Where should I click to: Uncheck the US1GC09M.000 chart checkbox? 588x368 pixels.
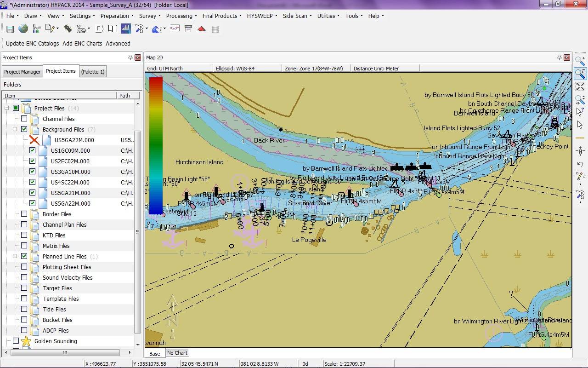(x=32, y=150)
